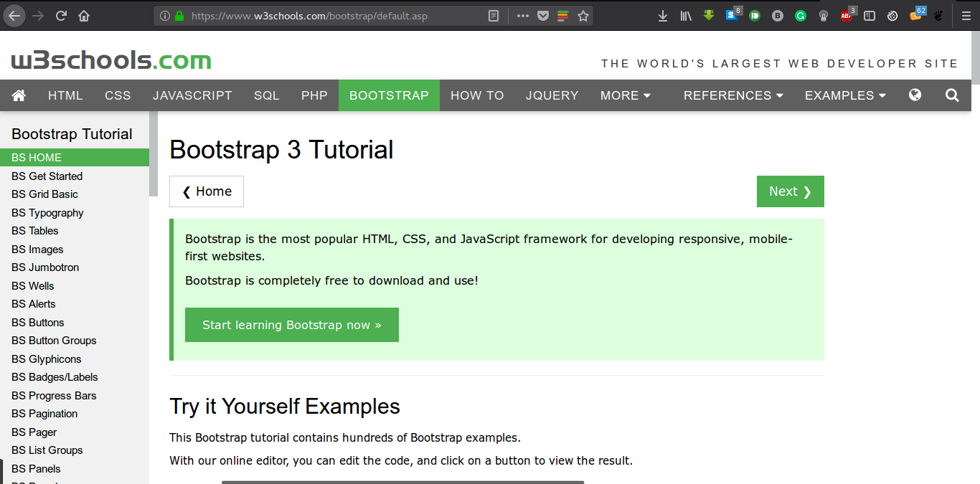Toggle Reader View in the address bar

494,15
